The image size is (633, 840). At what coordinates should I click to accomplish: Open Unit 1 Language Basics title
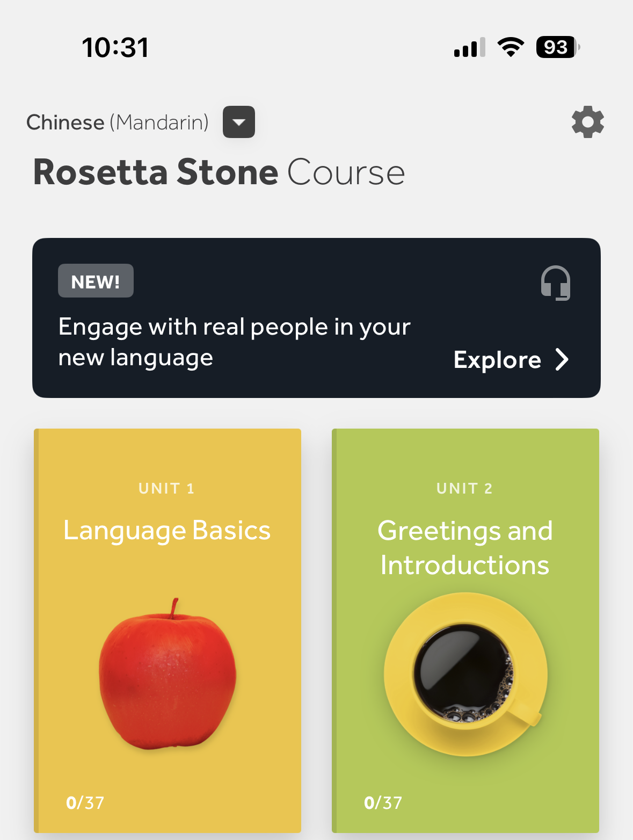point(167,531)
